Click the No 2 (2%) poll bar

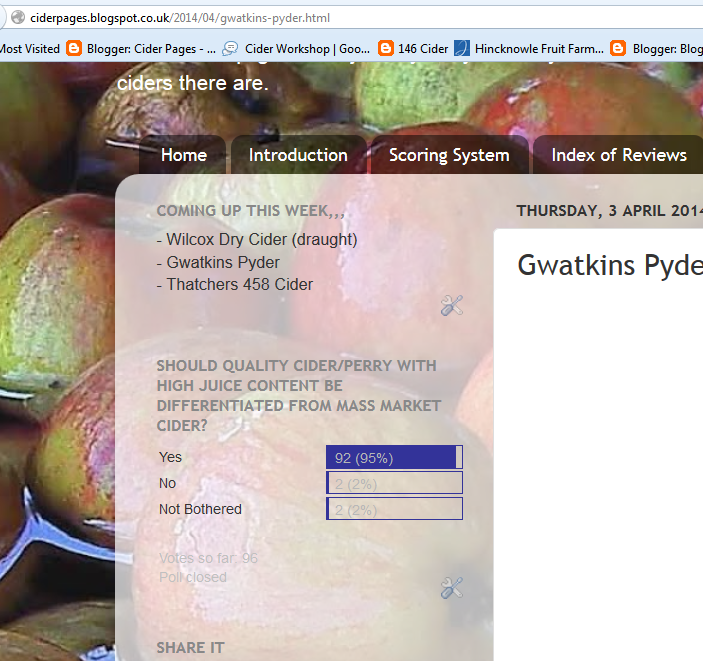394,483
